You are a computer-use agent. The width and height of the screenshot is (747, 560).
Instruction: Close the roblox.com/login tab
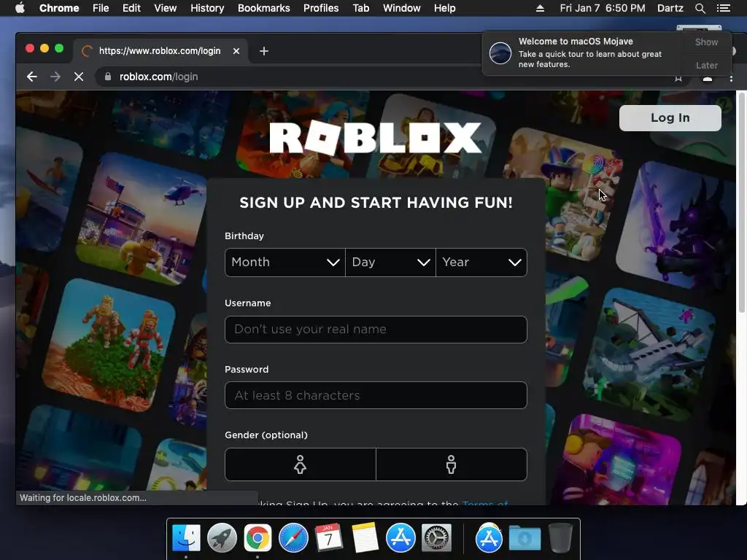point(236,51)
